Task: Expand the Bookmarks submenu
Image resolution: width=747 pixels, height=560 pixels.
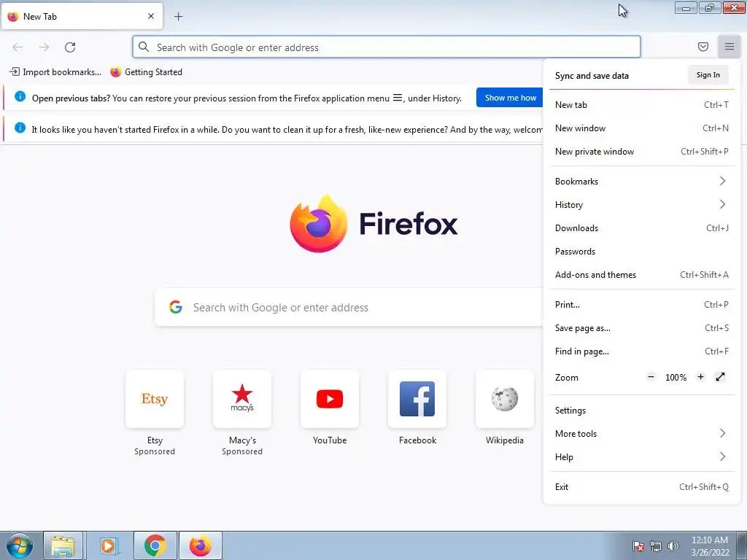Action: (642, 181)
